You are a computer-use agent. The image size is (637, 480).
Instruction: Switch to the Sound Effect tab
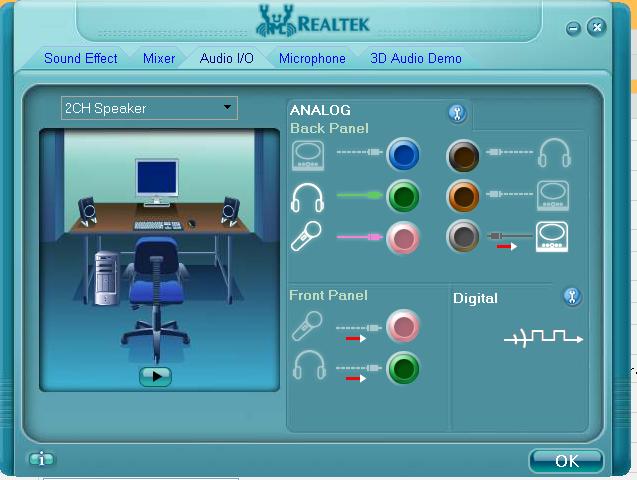pyautogui.click(x=81, y=58)
